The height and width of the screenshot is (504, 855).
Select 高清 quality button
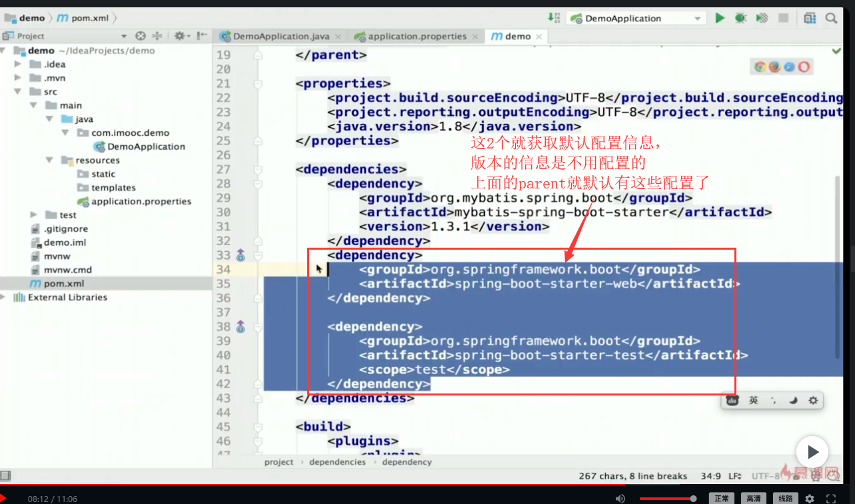point(754,499)
